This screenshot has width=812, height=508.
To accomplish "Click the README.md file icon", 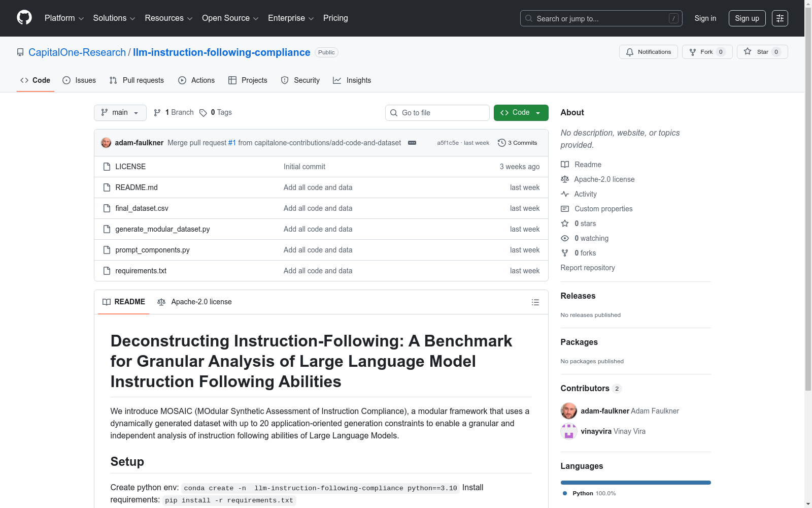I will (107, 187).
